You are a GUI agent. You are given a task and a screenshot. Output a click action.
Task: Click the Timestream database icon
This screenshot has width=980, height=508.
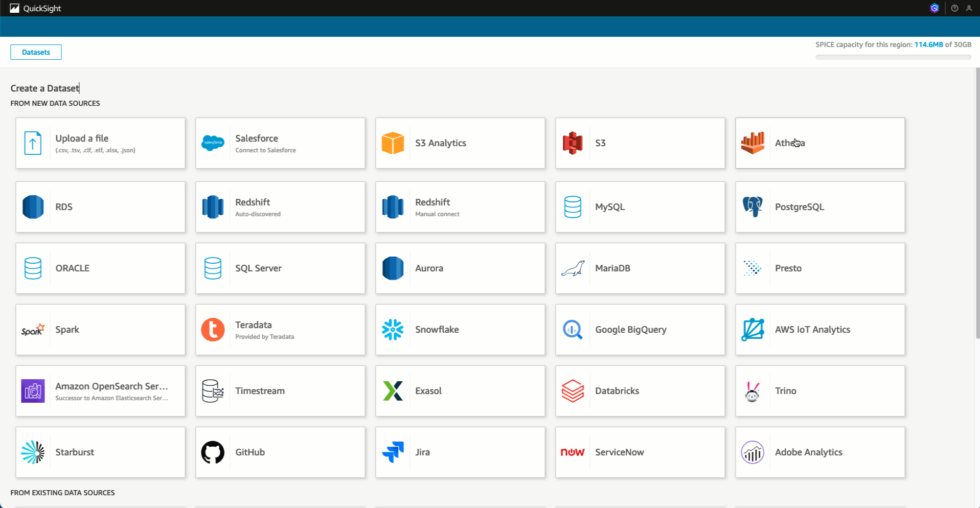pyautogui.click(x=213, y=391)
